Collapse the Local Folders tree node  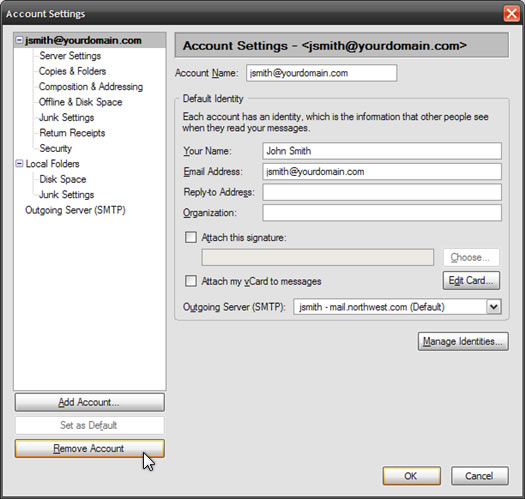(x=19, y=164)
